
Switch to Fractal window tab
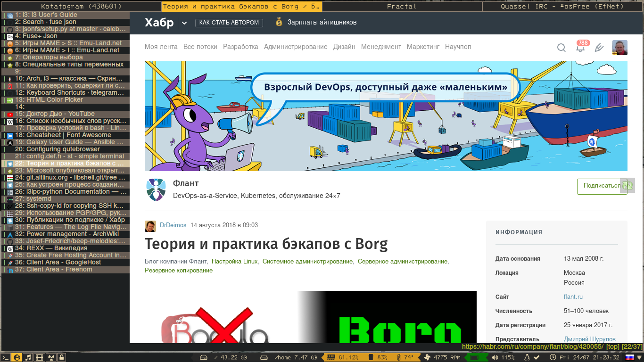[x=402, y=7]
